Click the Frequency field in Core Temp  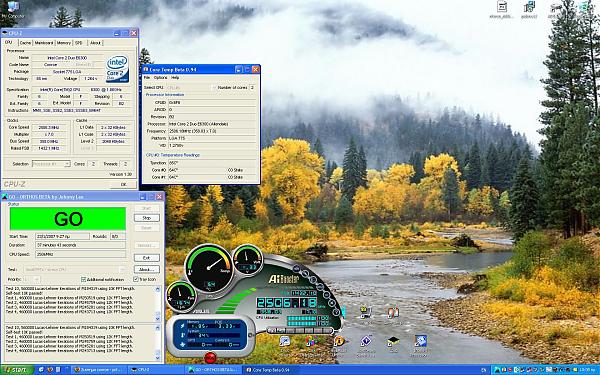coord(213,131)
